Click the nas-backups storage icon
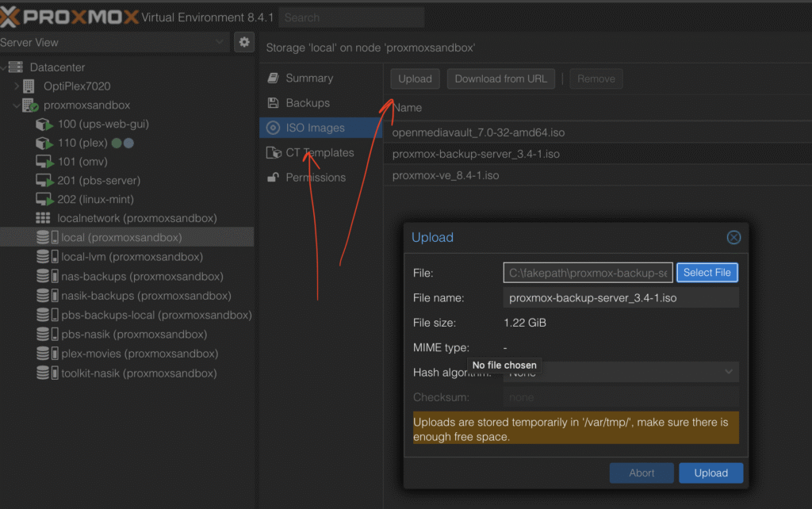This screenshot has width=812, height=509. tap(47, 277)
